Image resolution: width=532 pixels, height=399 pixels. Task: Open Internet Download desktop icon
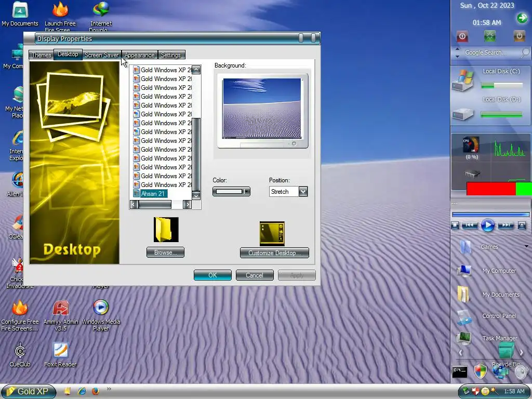pyautogui.click(x=101, y=16)
